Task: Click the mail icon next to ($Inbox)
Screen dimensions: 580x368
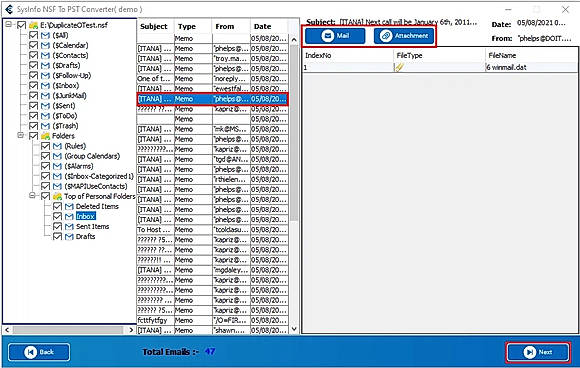Action: pos(45,85)
